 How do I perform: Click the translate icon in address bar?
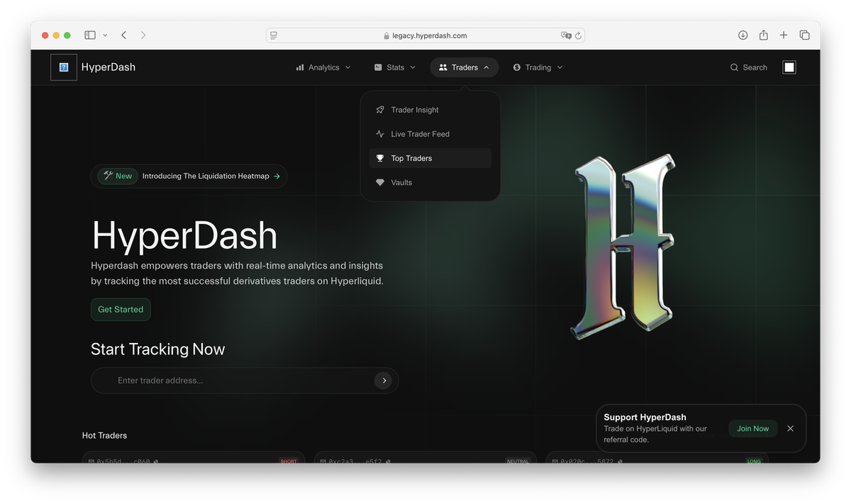point(566,35)
